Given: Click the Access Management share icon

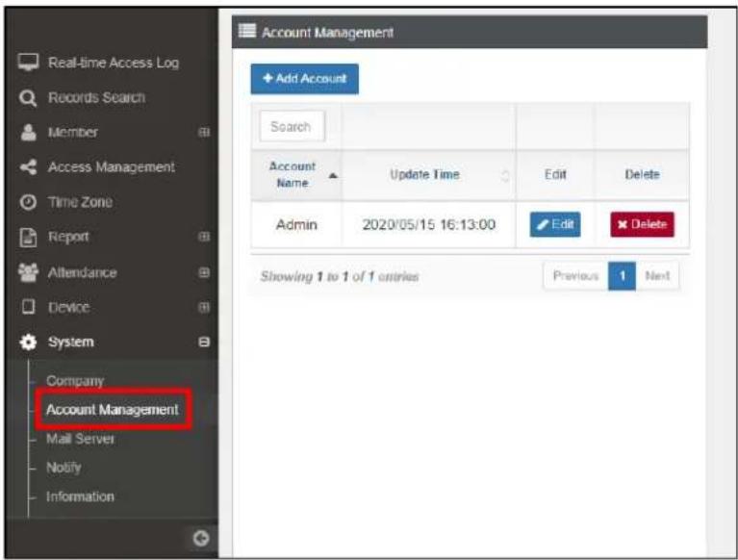Looking at the screenshot, I should (x=28, y=167).
